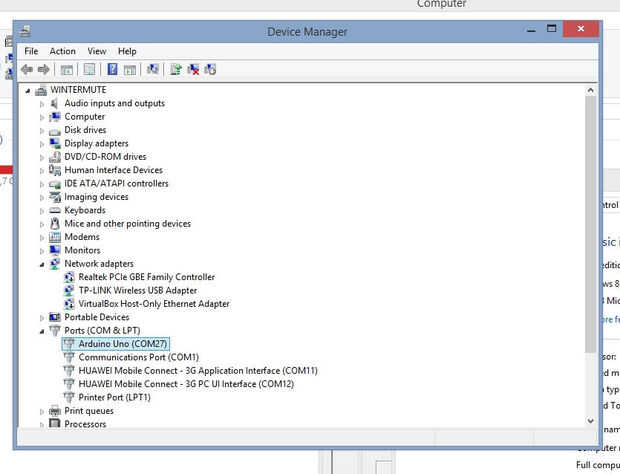Click the Properties toolbar icon
This screenshot has height=474, width=620.
point(89,70)
